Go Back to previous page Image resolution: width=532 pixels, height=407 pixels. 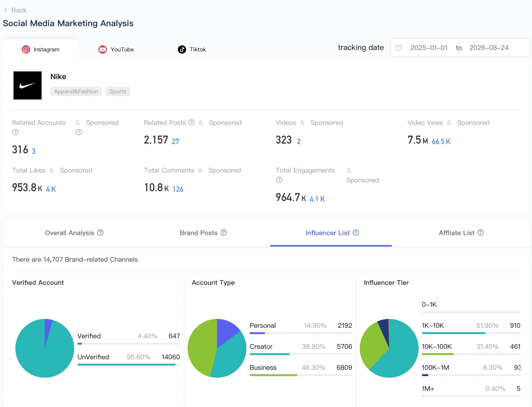(15, 10)
